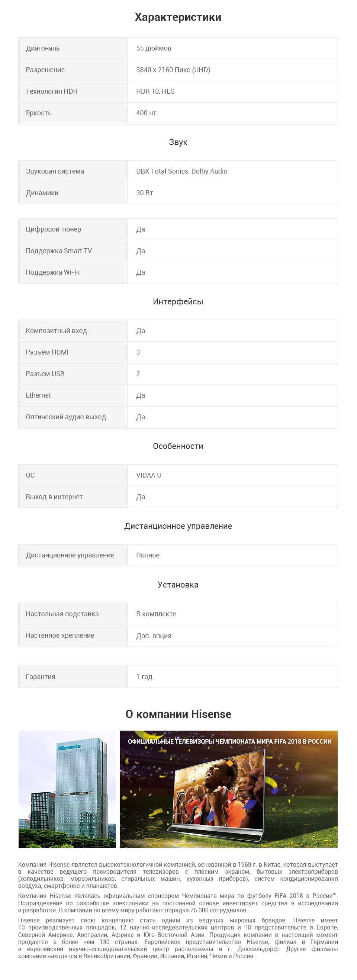Image resolution: width=357 pixels, height=980 pixels.
Task: Click the 55 дюймов value cell
Action: coord(232,48)
